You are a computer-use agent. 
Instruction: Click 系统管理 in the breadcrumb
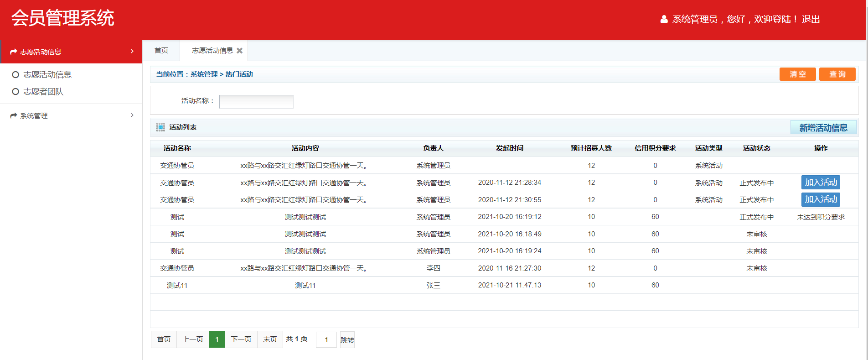click(x=204, y=74)
